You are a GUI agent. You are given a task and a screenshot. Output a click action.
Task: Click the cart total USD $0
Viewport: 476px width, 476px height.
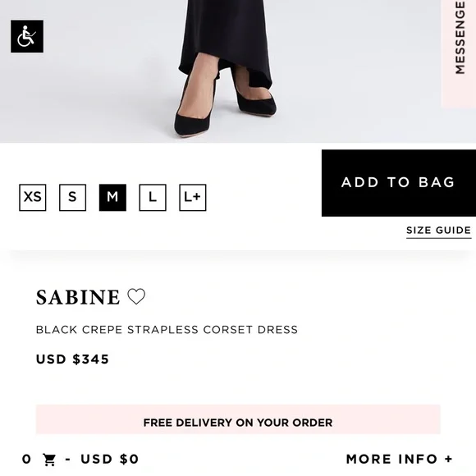(110, 459)
